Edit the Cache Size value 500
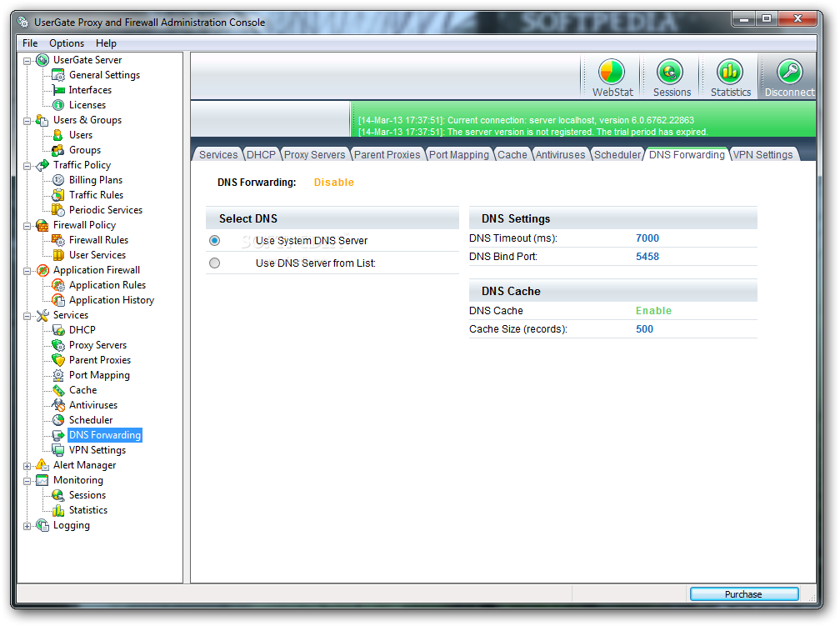Screen dimensions: 840x626 (x=644, y=329)
